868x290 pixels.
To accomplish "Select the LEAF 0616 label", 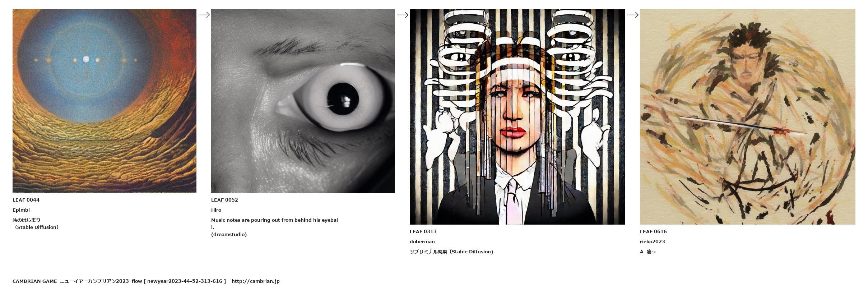I will point(653,231).
